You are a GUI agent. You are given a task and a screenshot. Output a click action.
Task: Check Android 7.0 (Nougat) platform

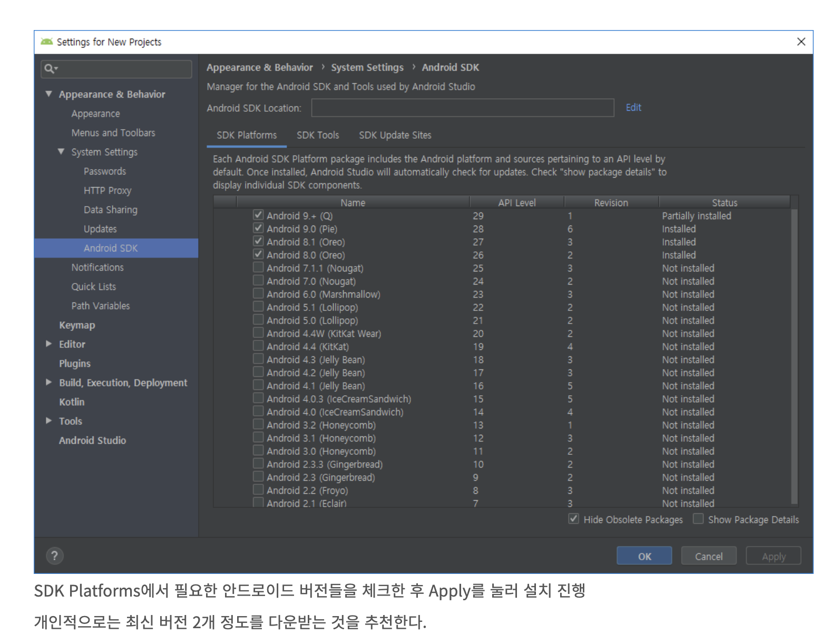pos(258,281)
